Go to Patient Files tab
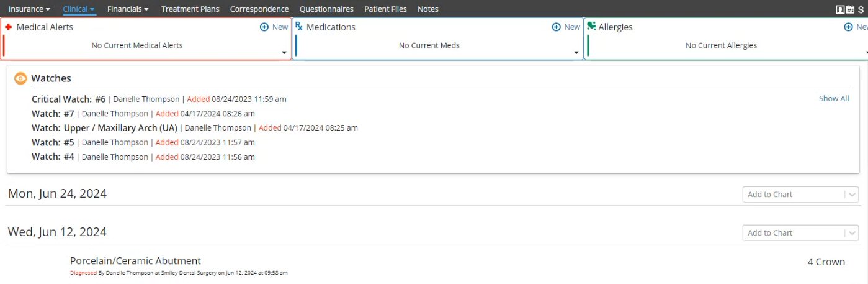This screenshot has height=284, width=868. click(385, 9)
